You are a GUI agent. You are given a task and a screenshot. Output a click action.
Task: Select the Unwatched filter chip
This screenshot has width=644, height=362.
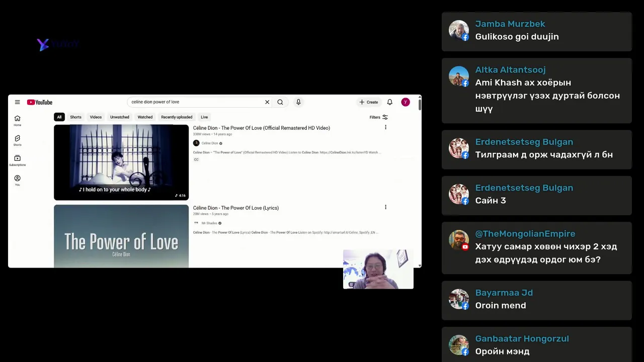tap(120, 117)
